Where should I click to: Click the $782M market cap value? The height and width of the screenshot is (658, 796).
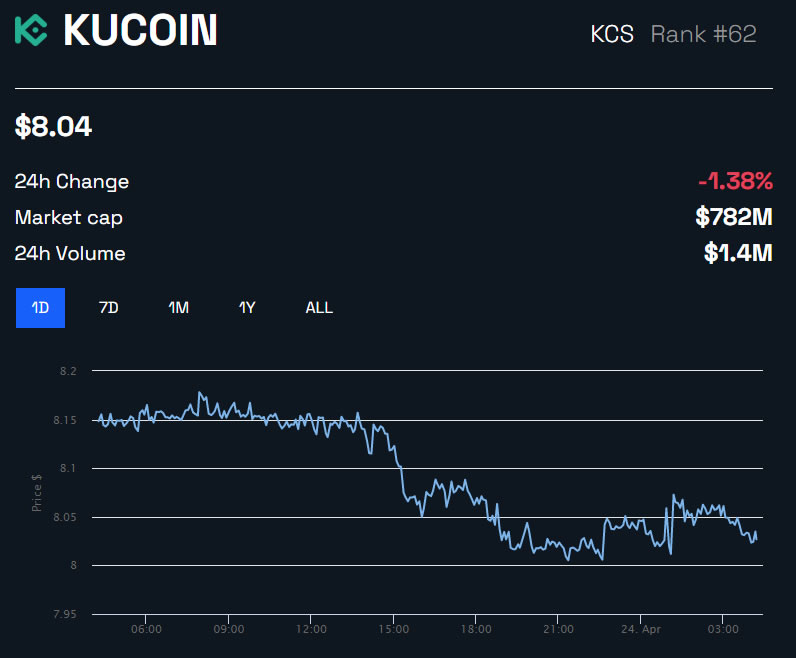734,217
